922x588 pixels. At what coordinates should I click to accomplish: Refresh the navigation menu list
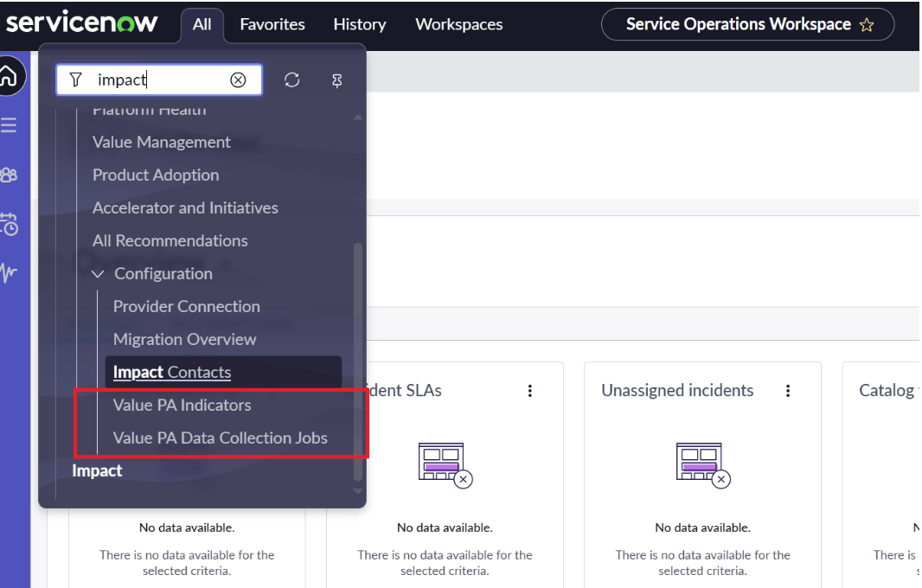[x=292, y=80]
